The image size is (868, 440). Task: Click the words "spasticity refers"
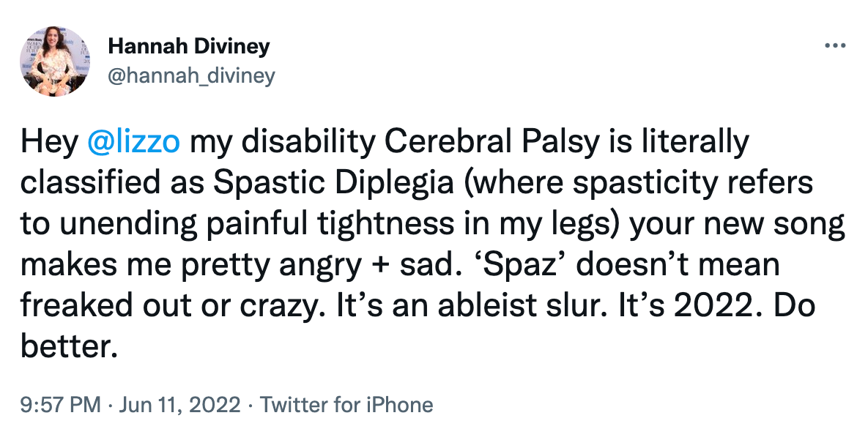(x=692, y=183)
